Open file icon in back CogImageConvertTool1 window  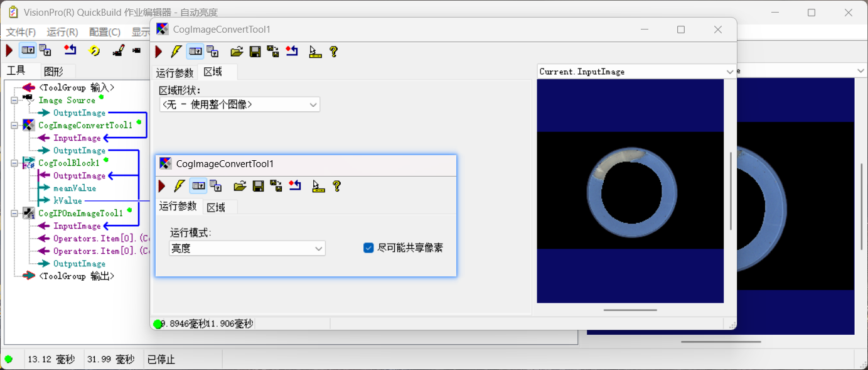coord(237,52)
